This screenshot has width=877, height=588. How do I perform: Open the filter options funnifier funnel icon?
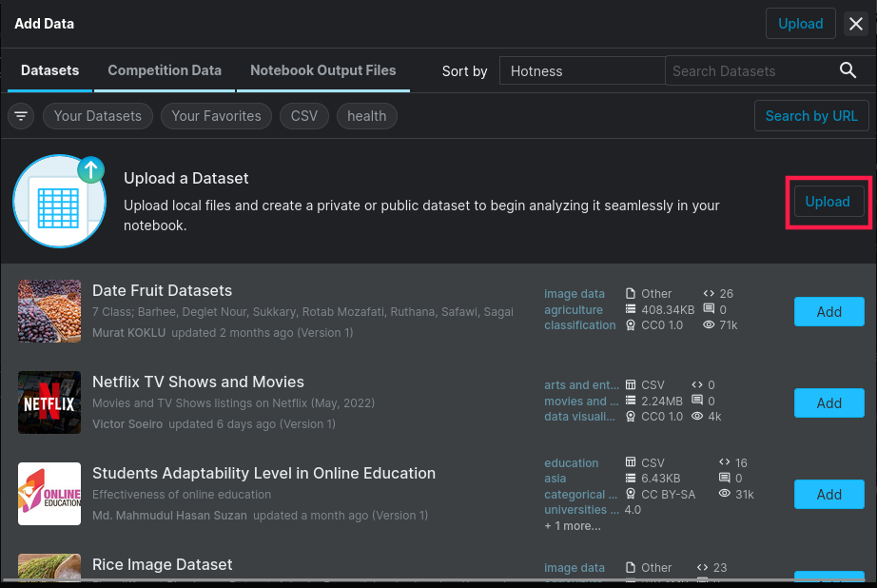pyautogui.click(x=21, y=115)
